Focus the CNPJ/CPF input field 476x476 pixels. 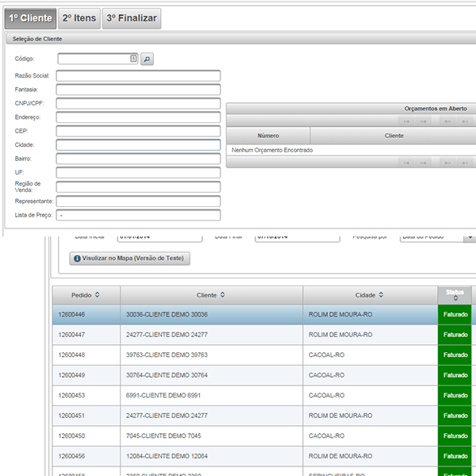138,103
